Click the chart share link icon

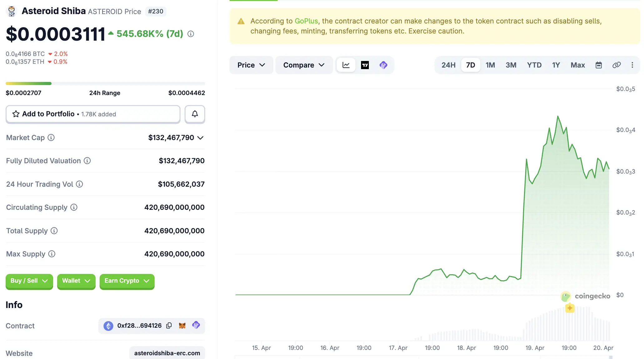(x=616, y=65)
